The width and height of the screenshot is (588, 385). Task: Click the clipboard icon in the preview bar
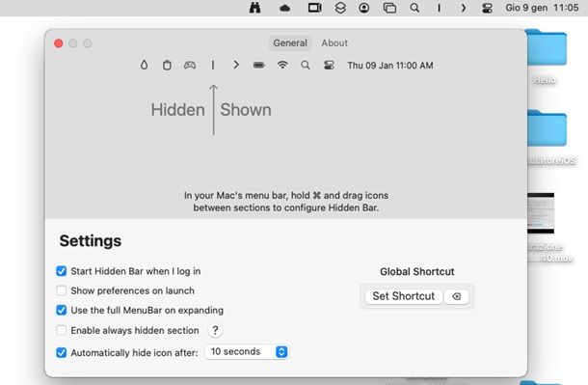pyautogui.click(x=167, y=66)
